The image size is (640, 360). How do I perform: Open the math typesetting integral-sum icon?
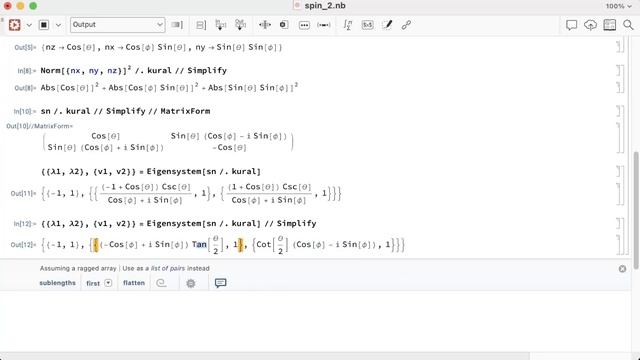click(x=348, y=25)
